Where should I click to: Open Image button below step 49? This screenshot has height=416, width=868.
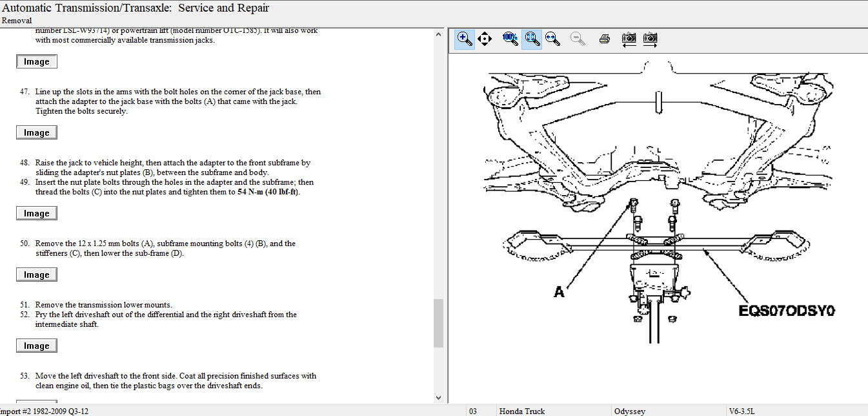point(37,213)
